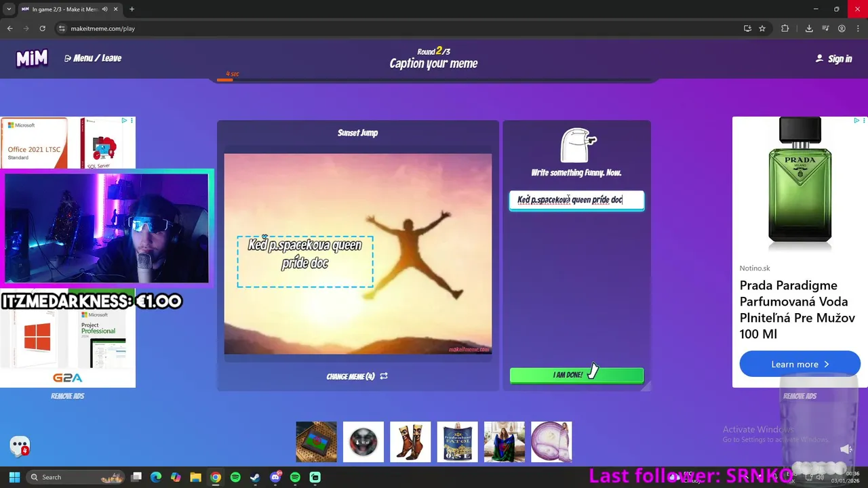This screenshot has width=868, height=488.
Task: Mute the tab via speaker icon
Action: coord(104,9)
